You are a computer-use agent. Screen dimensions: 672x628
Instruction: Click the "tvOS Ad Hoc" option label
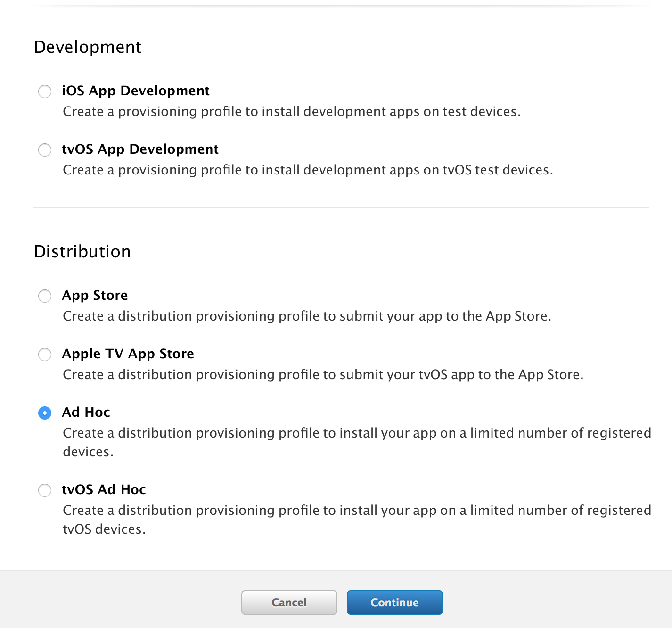pos(104,489)
